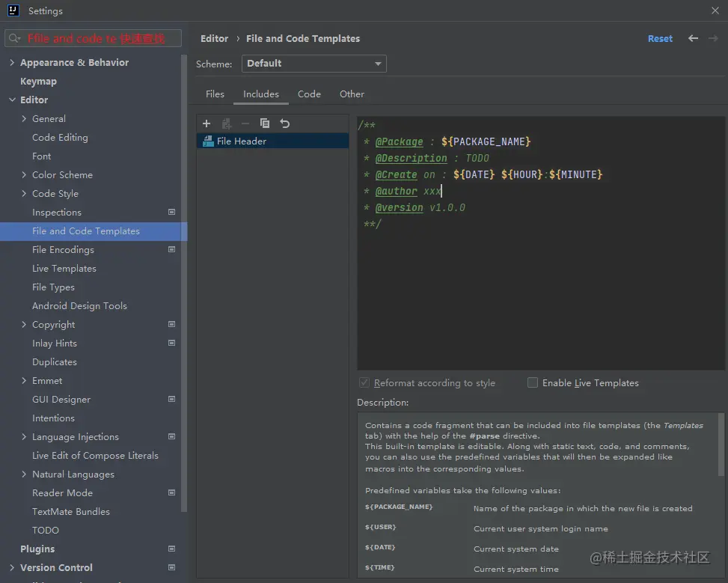Click project-level icon next to GUI Designer
This screenshot has height=583, width=728.
[172, 399]
